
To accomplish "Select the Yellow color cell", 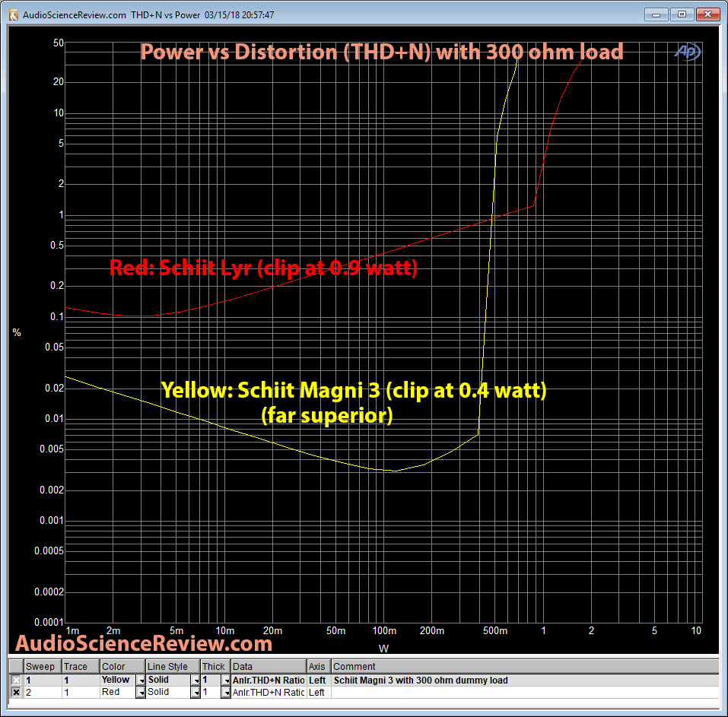I will click(118, 681).
